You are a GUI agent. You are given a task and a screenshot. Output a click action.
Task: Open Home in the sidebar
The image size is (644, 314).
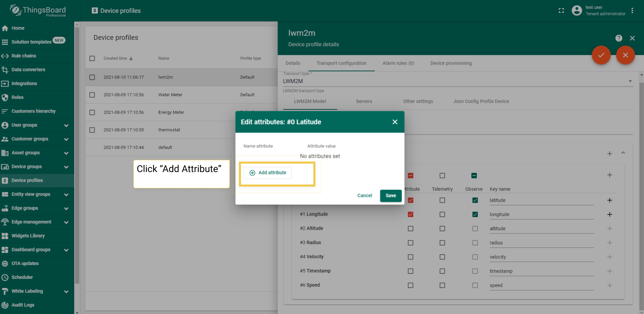(37, 28)
